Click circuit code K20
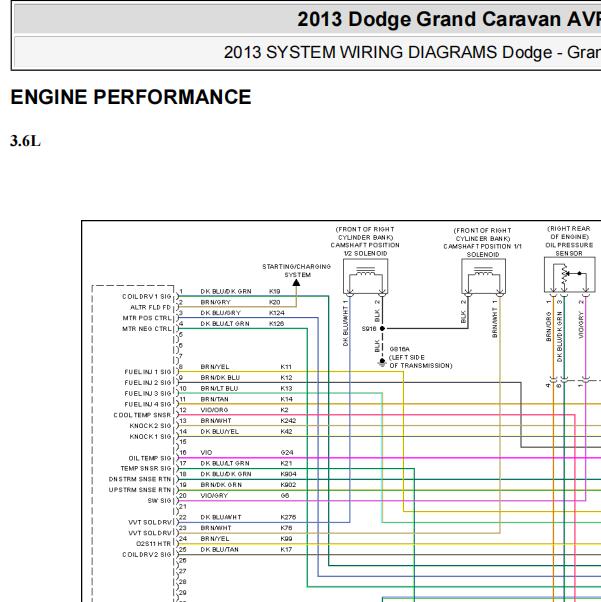This screenshot has width=601, height=602. coord(275,302)
